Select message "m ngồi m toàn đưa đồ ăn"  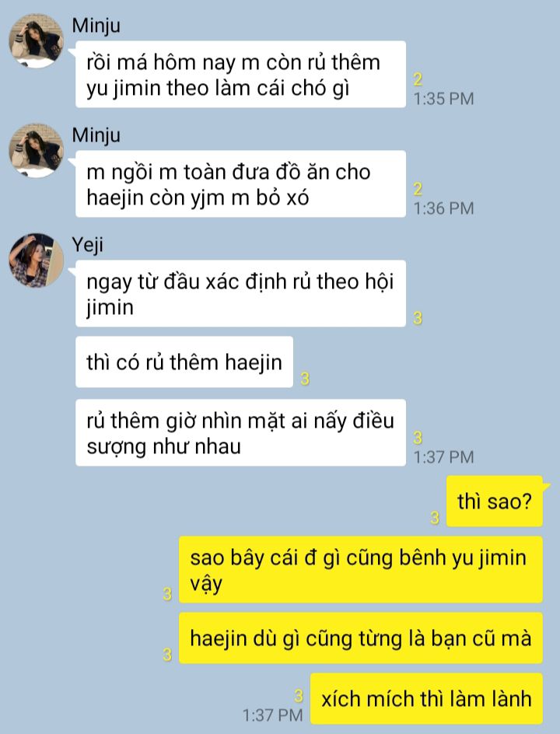(240, 184)
